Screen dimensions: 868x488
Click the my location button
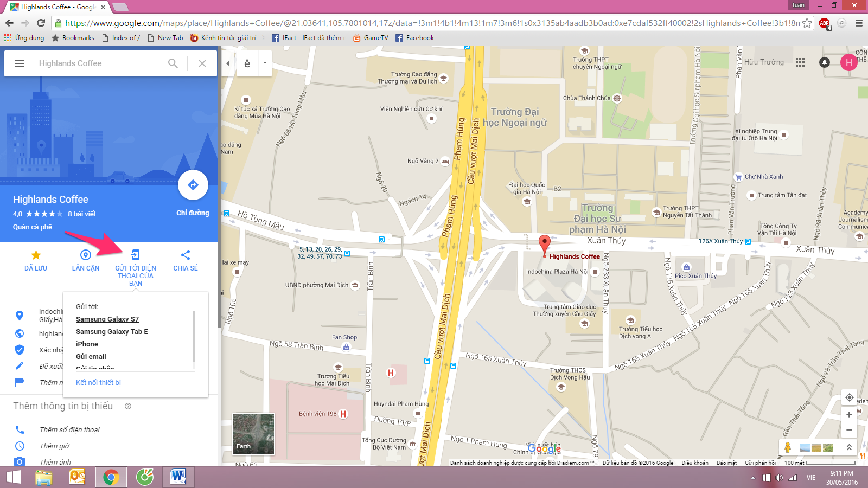point(849,397)
